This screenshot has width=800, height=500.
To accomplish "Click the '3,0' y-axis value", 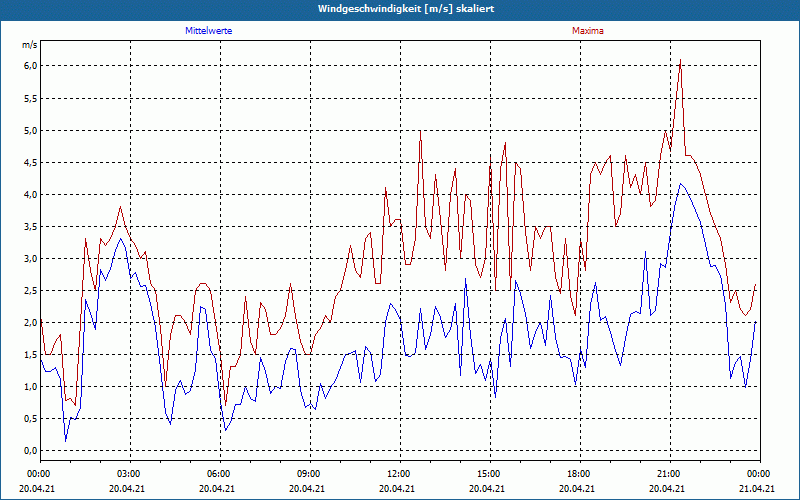I will pos(30,258).
